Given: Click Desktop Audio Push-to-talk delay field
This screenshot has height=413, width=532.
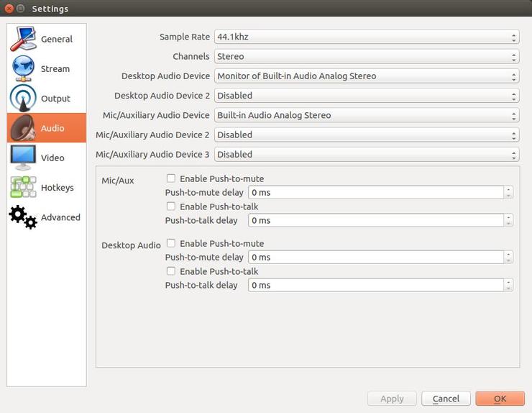Looking at the screenshot, I should pyautogui.click(x=376, y=286).
